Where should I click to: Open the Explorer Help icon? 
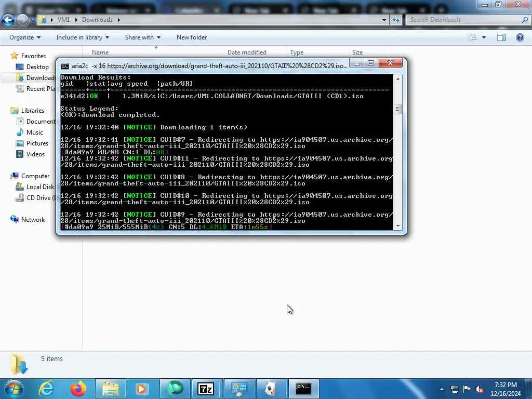520,37
